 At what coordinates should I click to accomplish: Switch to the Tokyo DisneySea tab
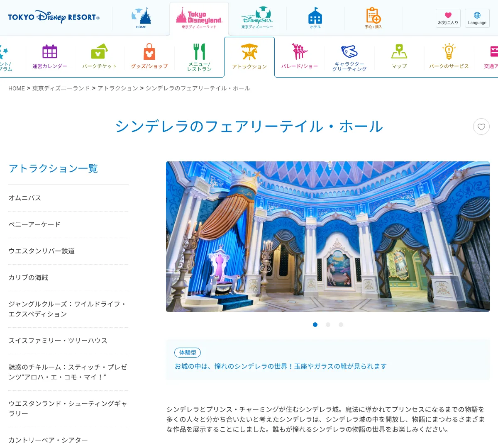[x=257, y=18]
